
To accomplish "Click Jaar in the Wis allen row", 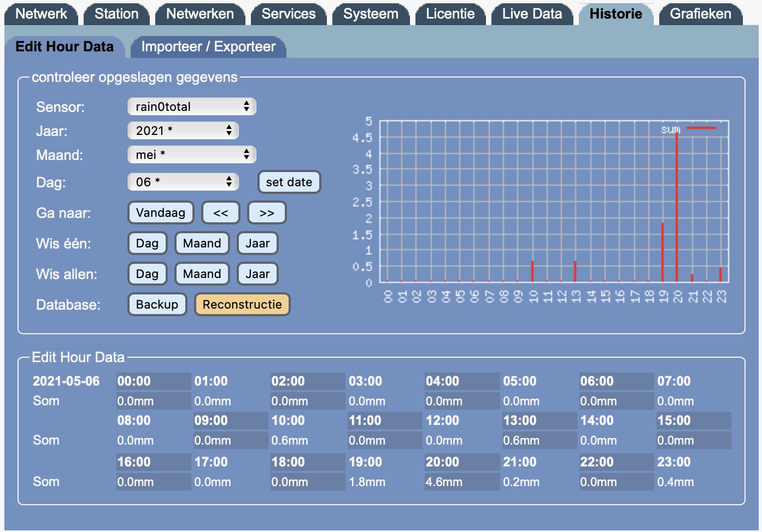I will [257, 274].
